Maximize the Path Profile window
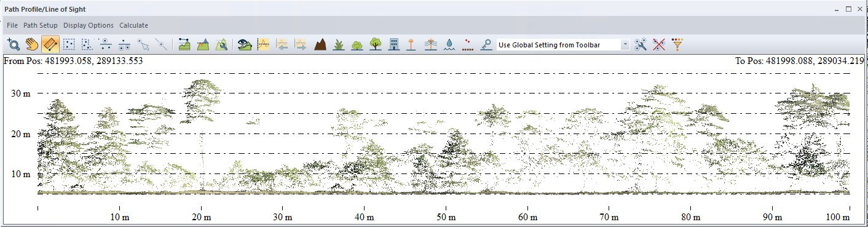 pos(849,9)
